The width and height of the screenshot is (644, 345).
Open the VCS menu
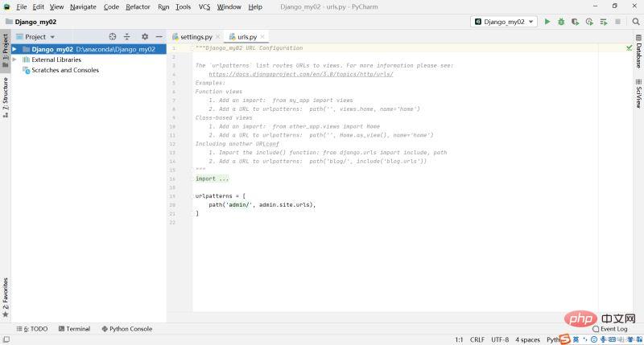(204, 7)
